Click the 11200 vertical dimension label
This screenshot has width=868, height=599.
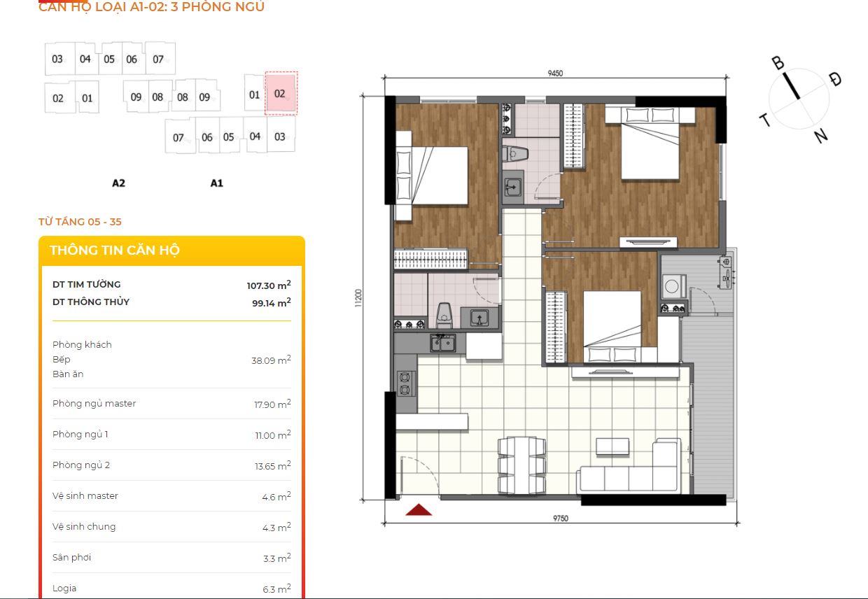pos(358,297)
